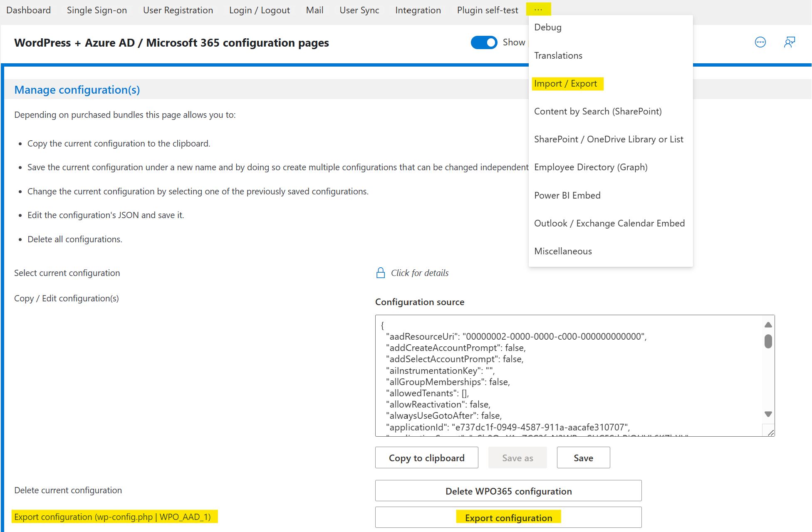Choose Debug from the overflow menu
Viewport: 812px width, 532px height.
548,27
